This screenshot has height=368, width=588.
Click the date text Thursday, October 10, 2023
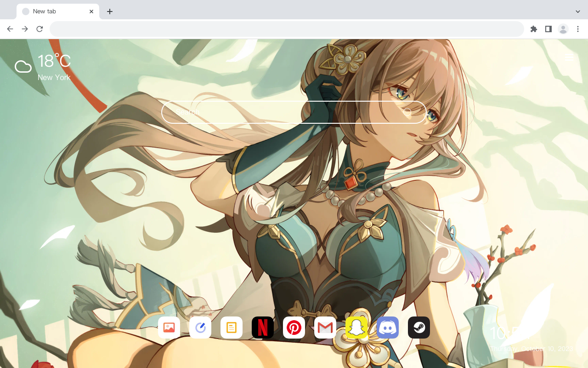[x=531, y=349]
